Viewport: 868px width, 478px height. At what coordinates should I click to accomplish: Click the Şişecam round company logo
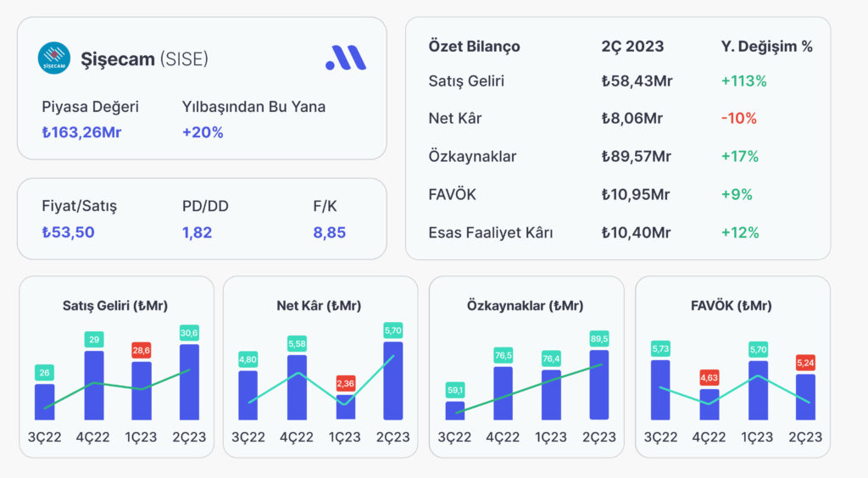pyautogui.click(x=54, y=58)
